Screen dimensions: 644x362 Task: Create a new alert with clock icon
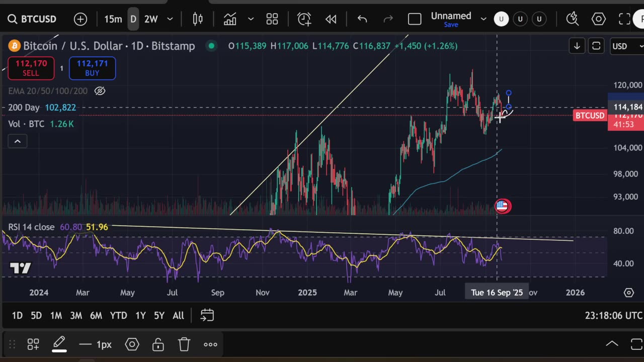pos(304,19)
